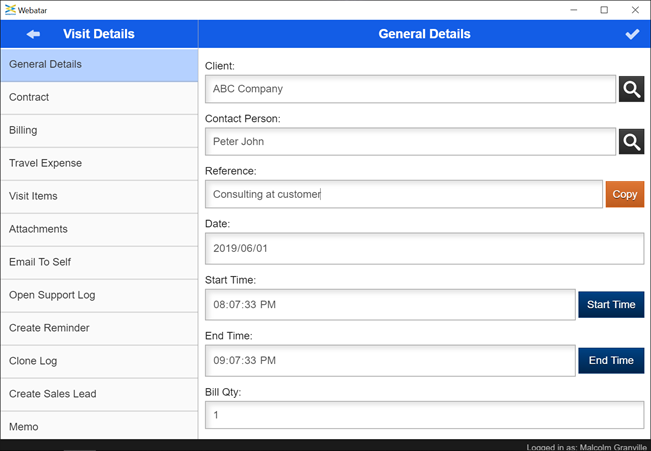651x451 pixels.
Task: Click into the Reference text field
Action: click(403, 195)
